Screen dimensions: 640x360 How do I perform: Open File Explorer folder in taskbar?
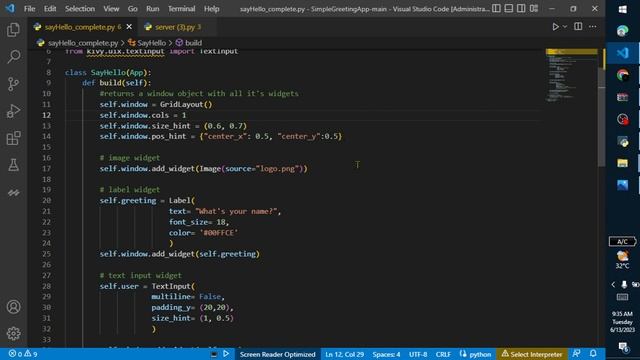[622, 163]
